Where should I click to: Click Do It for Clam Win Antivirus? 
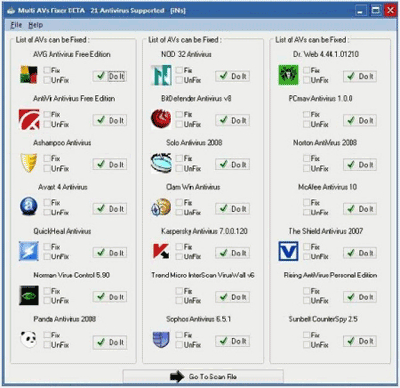click(x=233, y=209)
